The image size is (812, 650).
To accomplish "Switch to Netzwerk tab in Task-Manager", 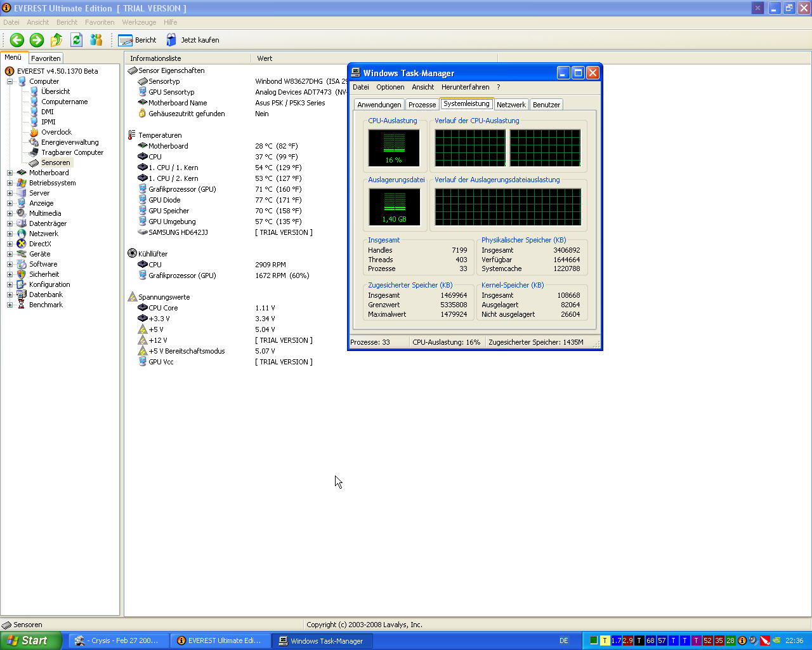I will coord(511,105).
